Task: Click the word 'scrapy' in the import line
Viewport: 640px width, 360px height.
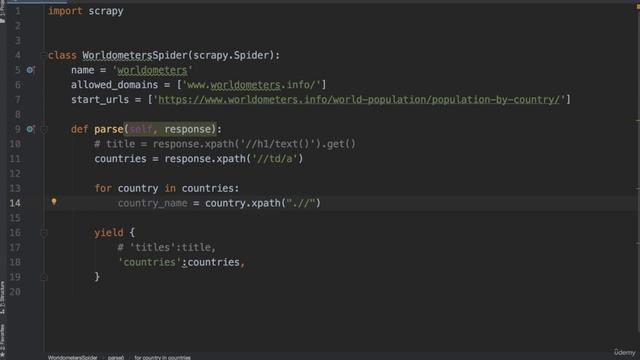Action: (x=106, y=11)
